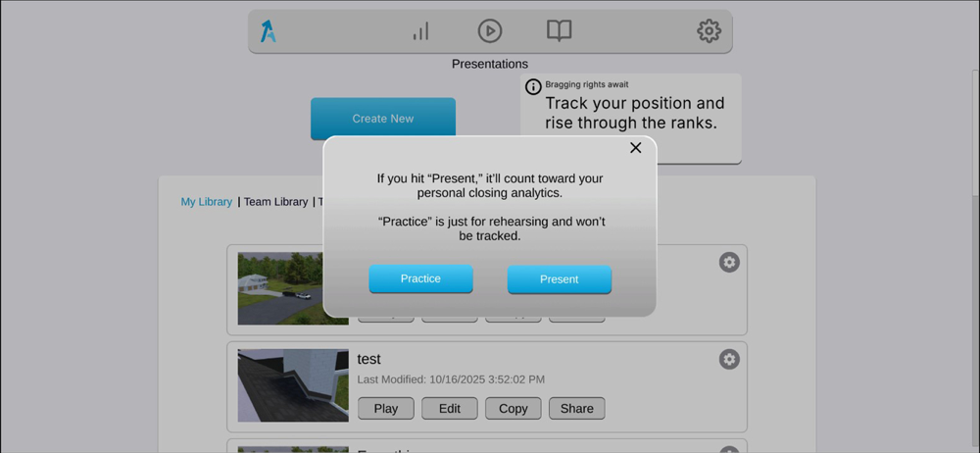
Task: Copy the test presentation
Action: (x=514, y=409)
